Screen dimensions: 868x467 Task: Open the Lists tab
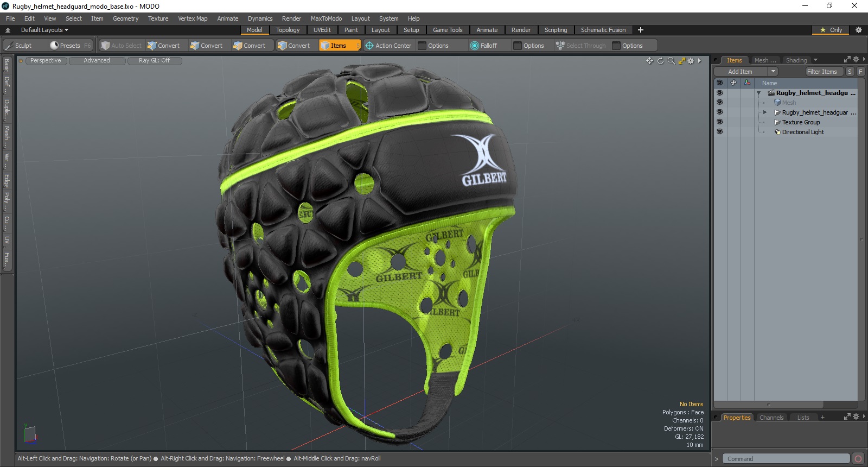[803, 418]
